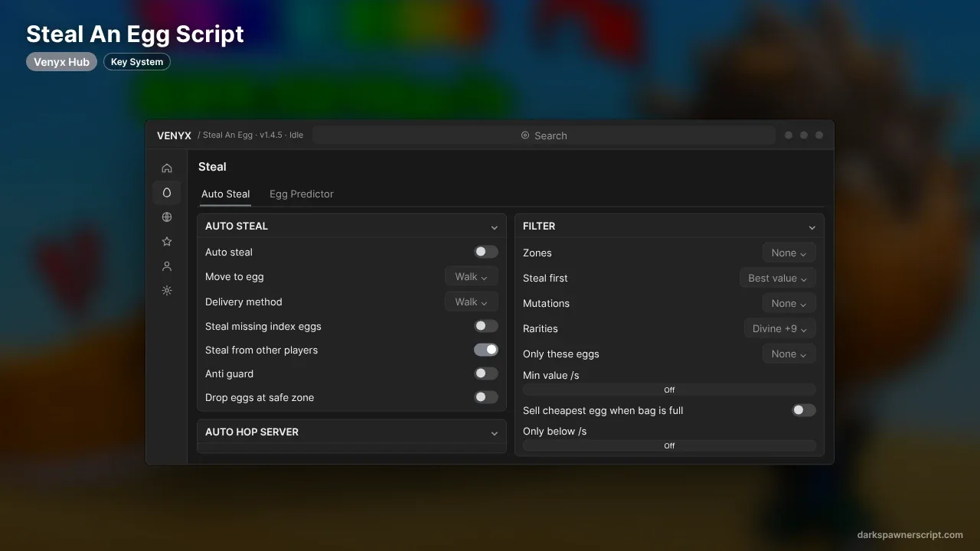Open Only these eggs None dropdown

pyautogui.click(x=789, y=354)
